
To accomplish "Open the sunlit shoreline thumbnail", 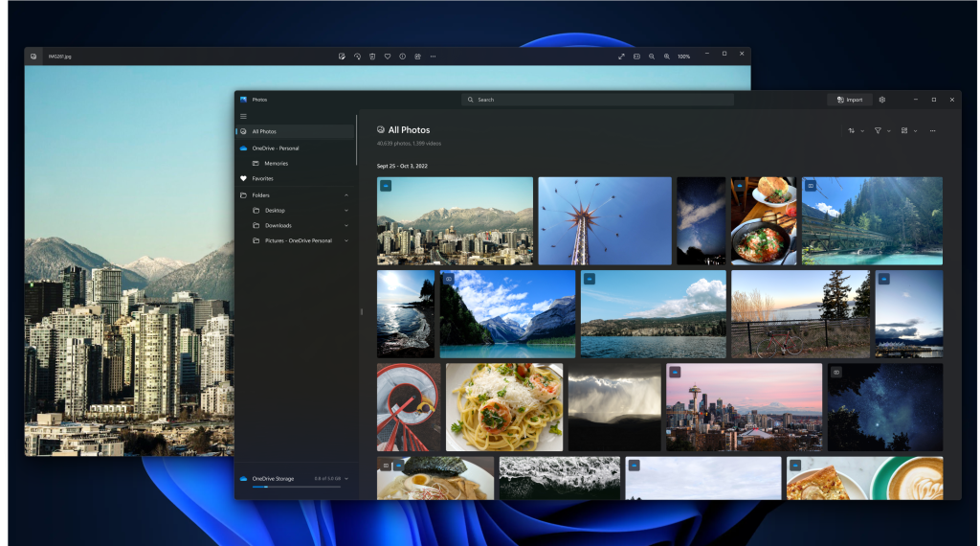I will point(406,314).
